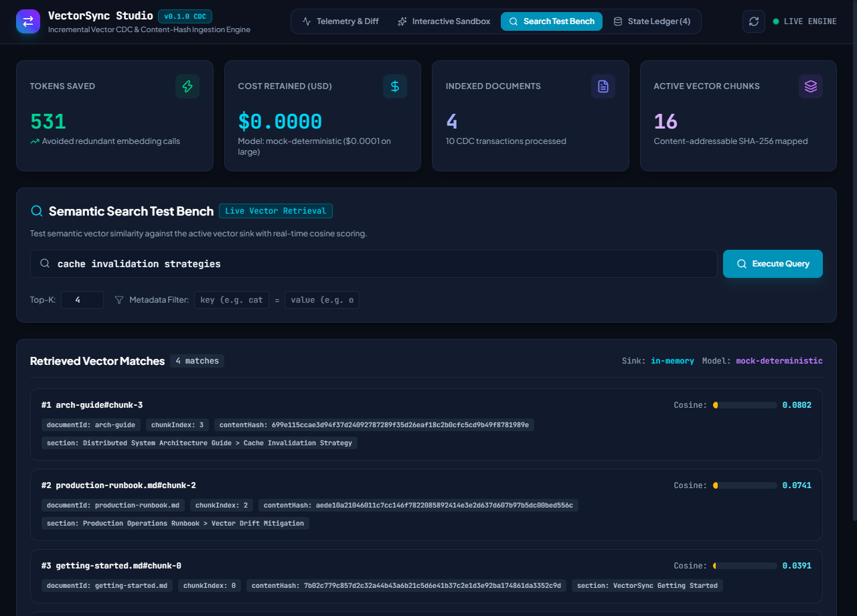Viewport: 857px width, 616px height.
Task: Click the VectorSync Studio logo icon
Action: coord(28,21)
